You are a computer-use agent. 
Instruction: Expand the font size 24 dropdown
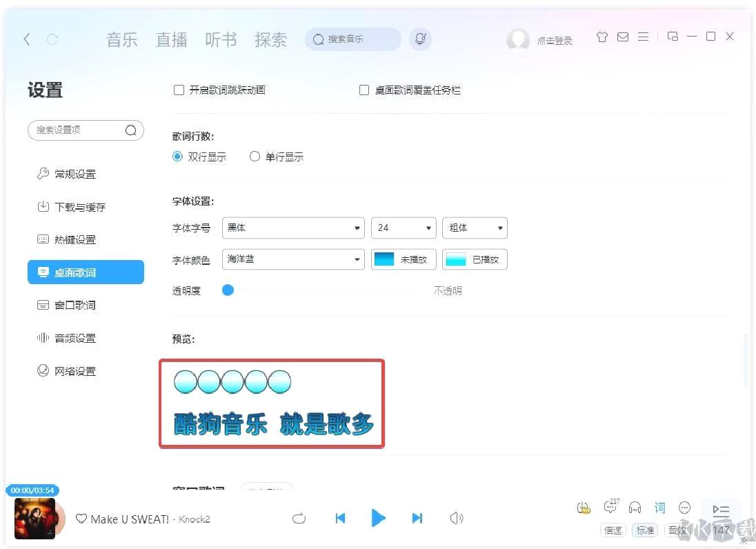coord(404,228)
